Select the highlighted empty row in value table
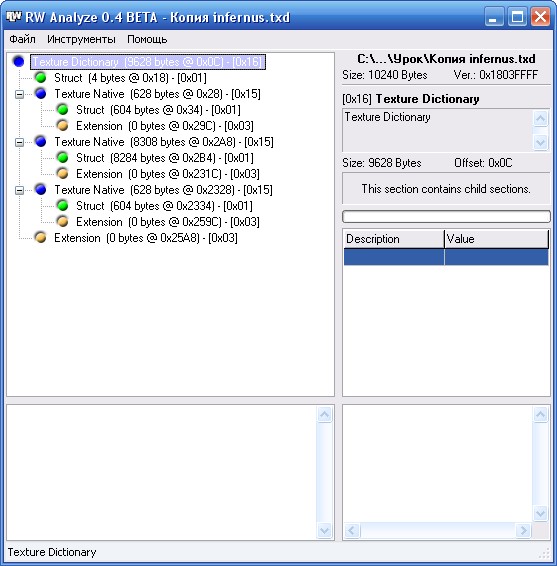This screenshot has width=557, height=566. tap(446, 257)
